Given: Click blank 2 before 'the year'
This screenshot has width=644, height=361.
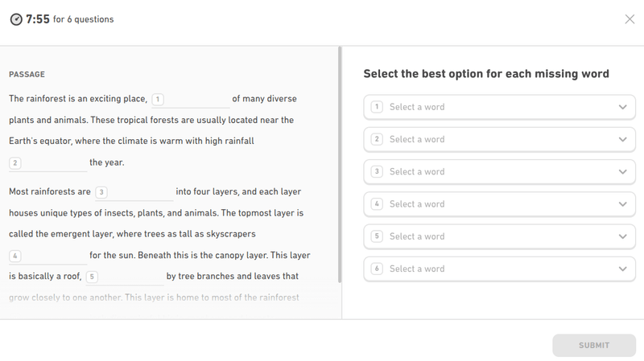Looking at the screenshot, I should [48, 163].
